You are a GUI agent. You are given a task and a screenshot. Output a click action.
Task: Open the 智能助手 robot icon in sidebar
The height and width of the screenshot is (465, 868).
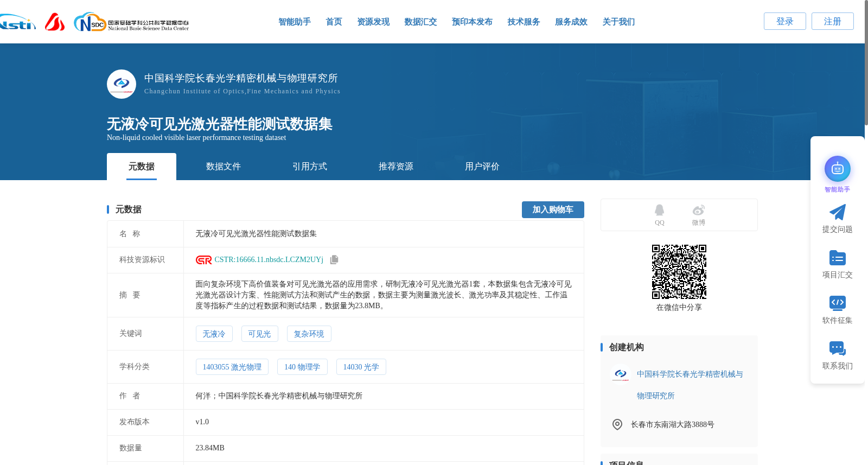pos(838,169)
